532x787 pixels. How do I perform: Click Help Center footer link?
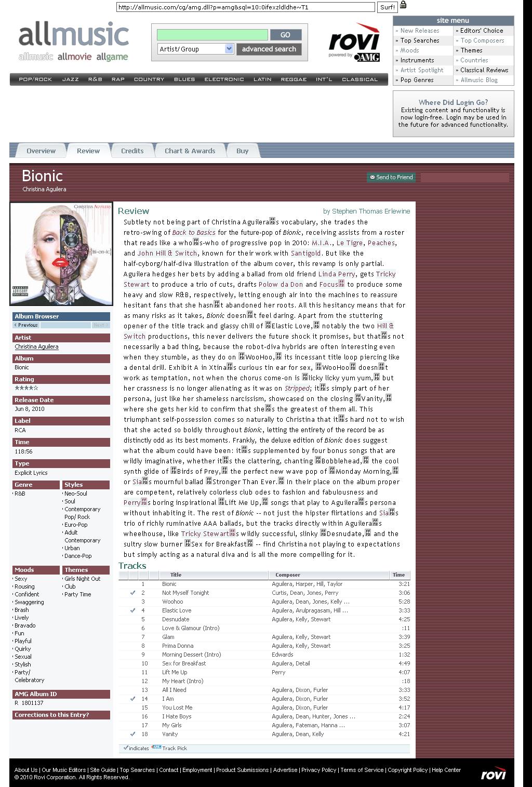(446, 770)
